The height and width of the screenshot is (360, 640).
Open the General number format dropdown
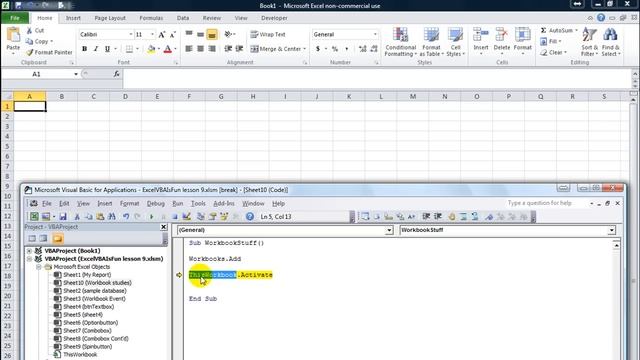[375, 34]
